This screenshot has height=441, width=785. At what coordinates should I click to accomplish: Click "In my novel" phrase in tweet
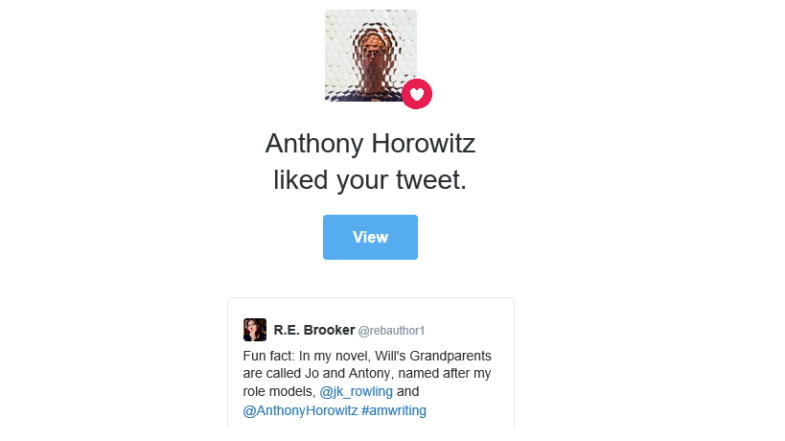334,356
